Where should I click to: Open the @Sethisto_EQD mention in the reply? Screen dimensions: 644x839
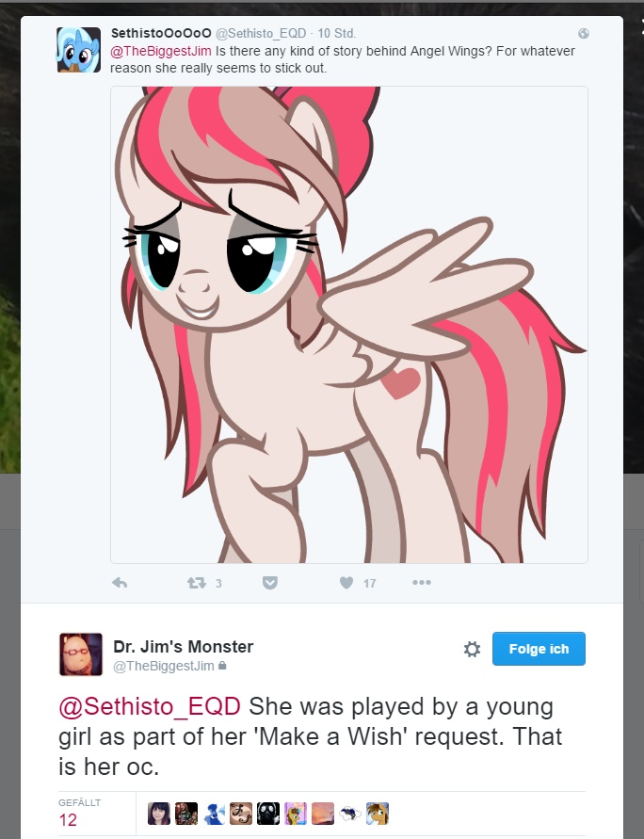(150, 707)
